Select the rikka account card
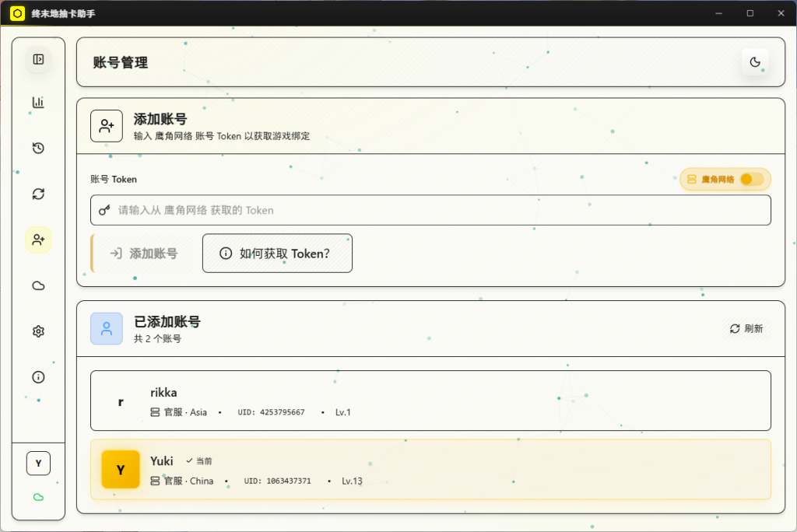This screenshot has width=797, height=532. coord(430,401)
